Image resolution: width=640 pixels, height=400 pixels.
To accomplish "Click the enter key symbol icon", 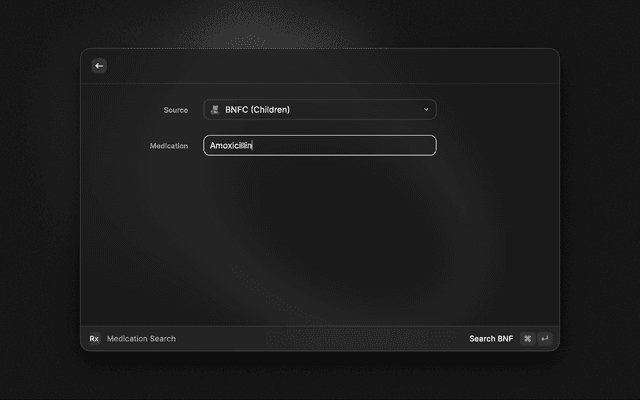I will pyautogui.click(x=545, y=339).
